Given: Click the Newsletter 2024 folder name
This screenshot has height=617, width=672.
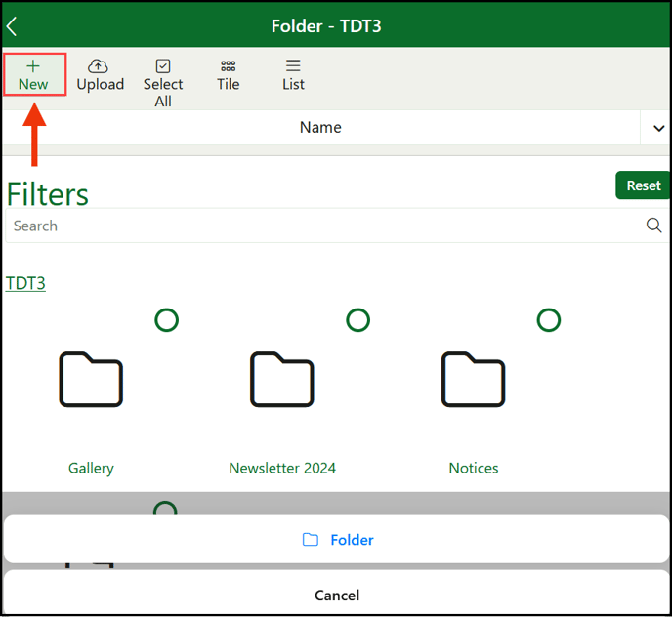Looking at the screenshot, I should click(x=282, y=468).
